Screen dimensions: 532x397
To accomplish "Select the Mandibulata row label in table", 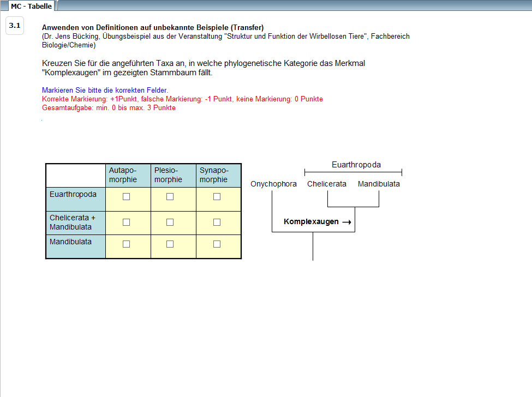I will [70, 242].
